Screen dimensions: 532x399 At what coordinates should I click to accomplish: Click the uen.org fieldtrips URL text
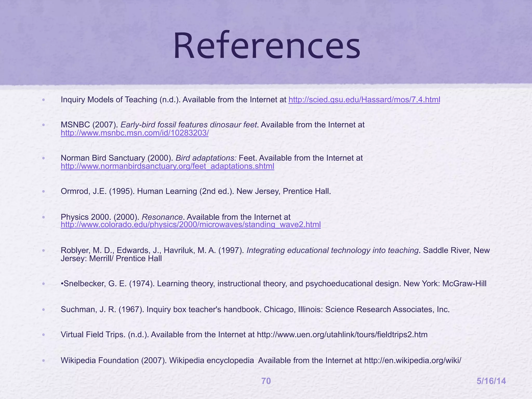(x=342, y=335)
